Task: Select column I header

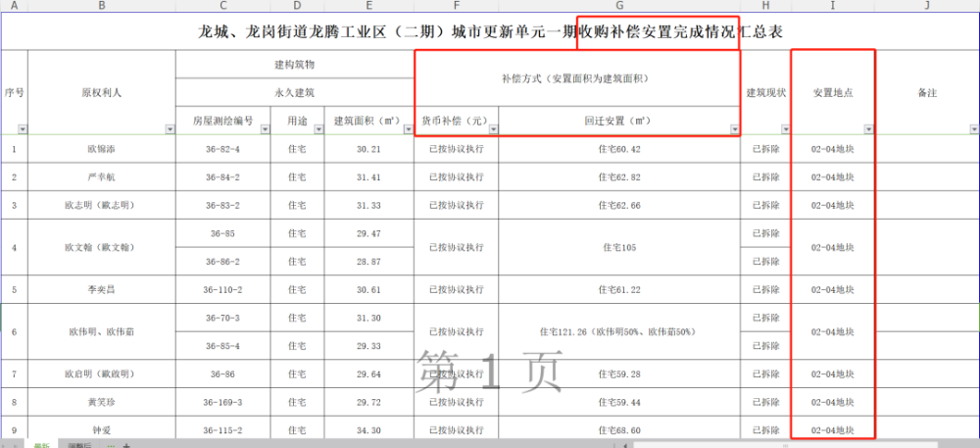Action: pyautogui.click(x=832, y=5)
